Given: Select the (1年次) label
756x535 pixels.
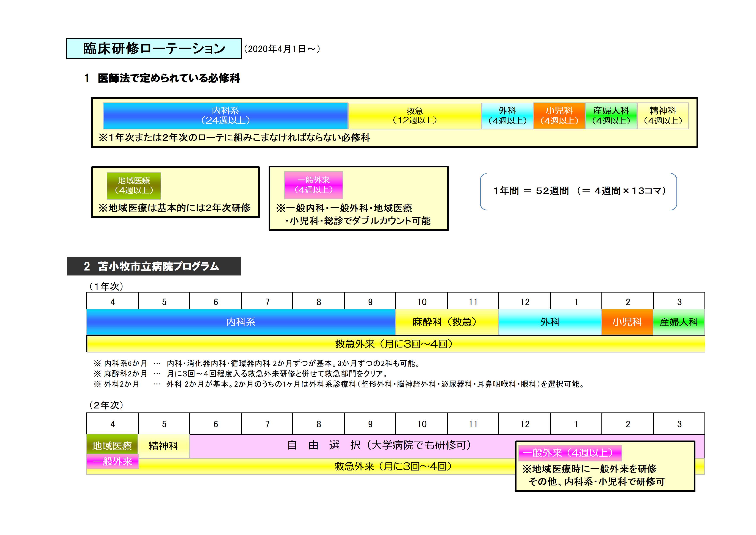Looking at the screenshot, I should click(x=106, y=286).
